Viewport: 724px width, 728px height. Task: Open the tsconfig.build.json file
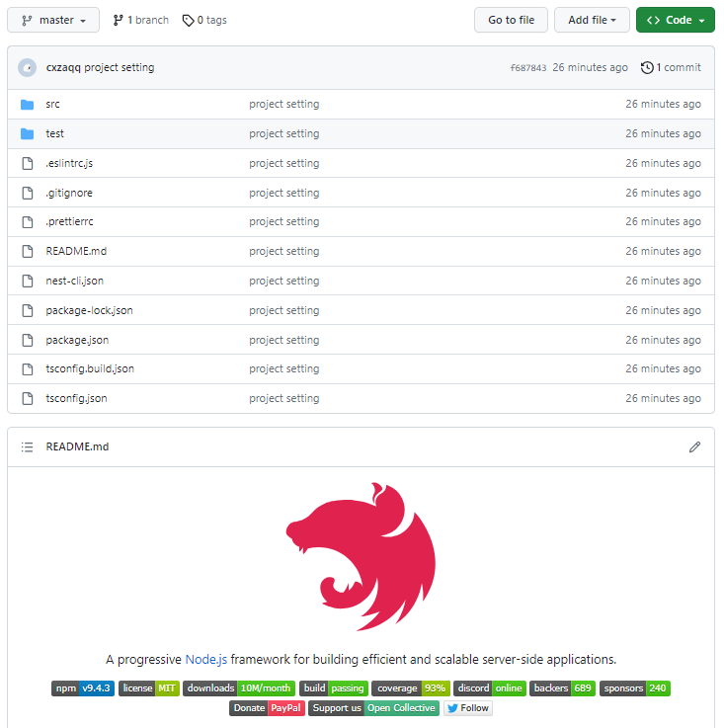pos(90,369)
